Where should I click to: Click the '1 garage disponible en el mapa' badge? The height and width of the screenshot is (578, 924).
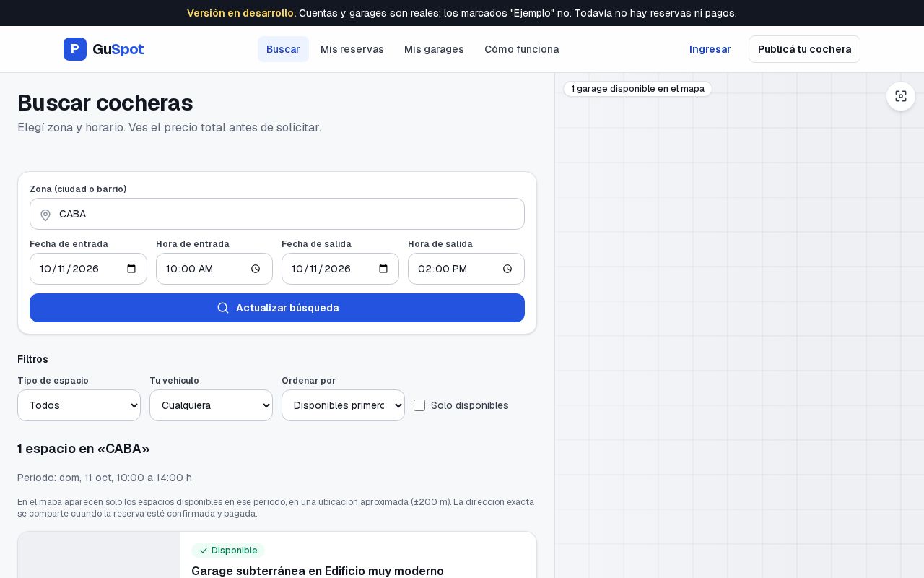[x=638, y=89]
